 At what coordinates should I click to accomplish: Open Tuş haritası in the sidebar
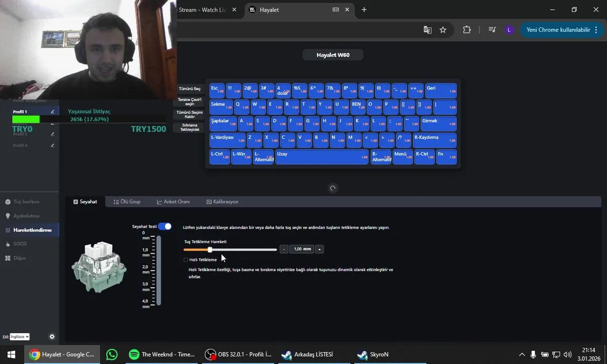26,202
